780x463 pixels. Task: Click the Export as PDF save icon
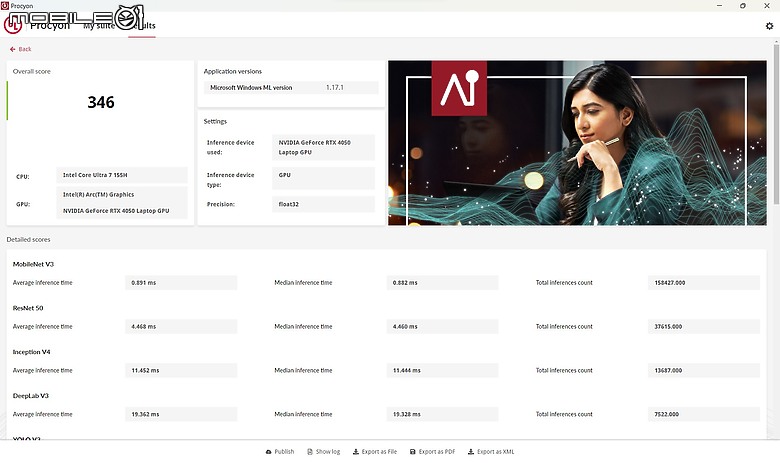[x=412, y=452]
